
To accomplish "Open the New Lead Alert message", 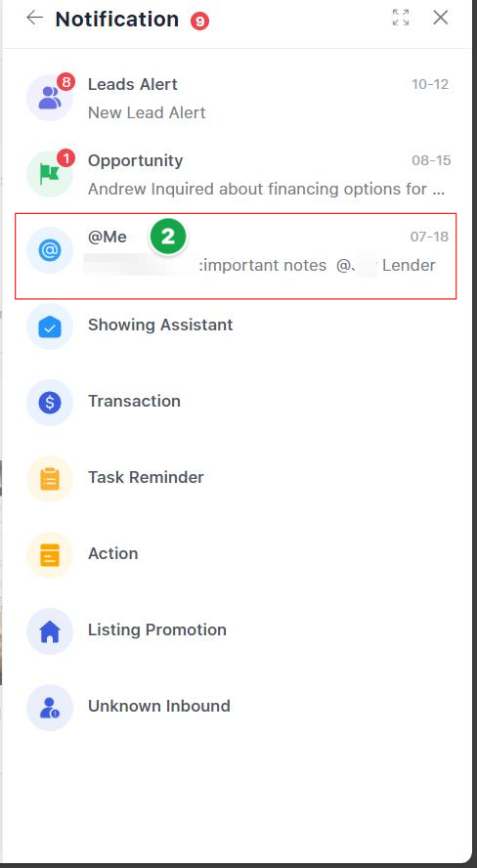I will [147, 113].
